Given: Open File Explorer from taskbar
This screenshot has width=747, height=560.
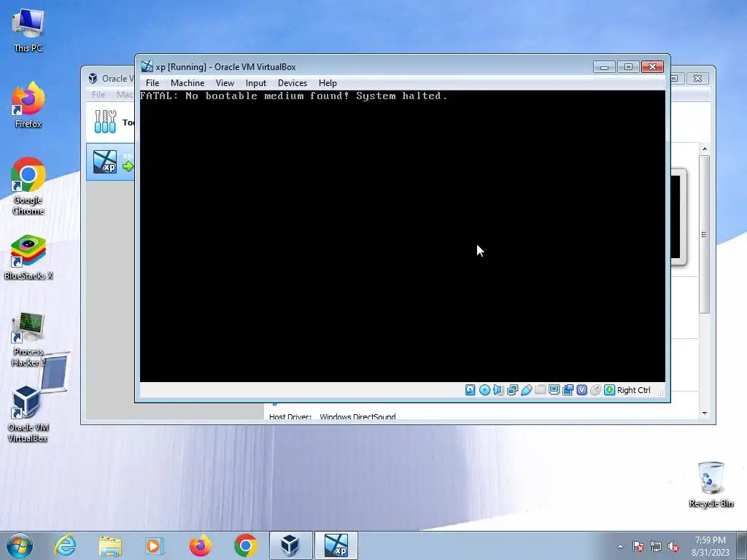Looking at the screenshot, I should coord(110,545).
